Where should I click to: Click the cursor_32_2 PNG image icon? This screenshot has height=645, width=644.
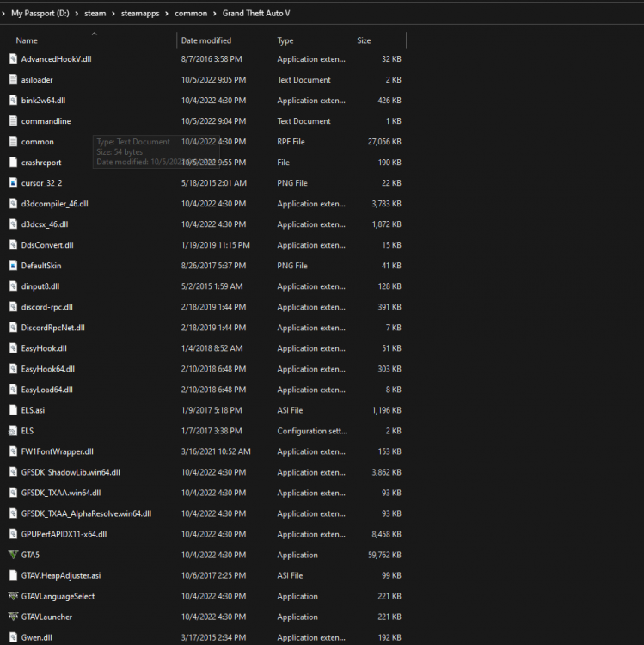tap(13, 182)
